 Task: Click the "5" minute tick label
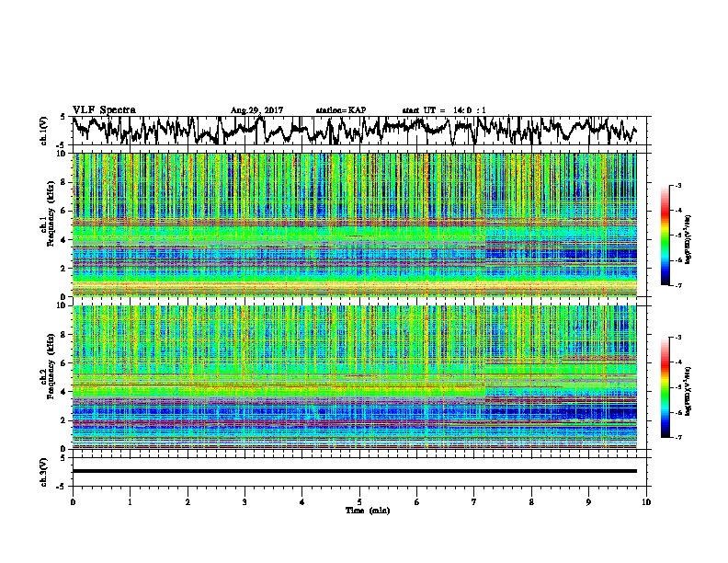pos(359,502)
